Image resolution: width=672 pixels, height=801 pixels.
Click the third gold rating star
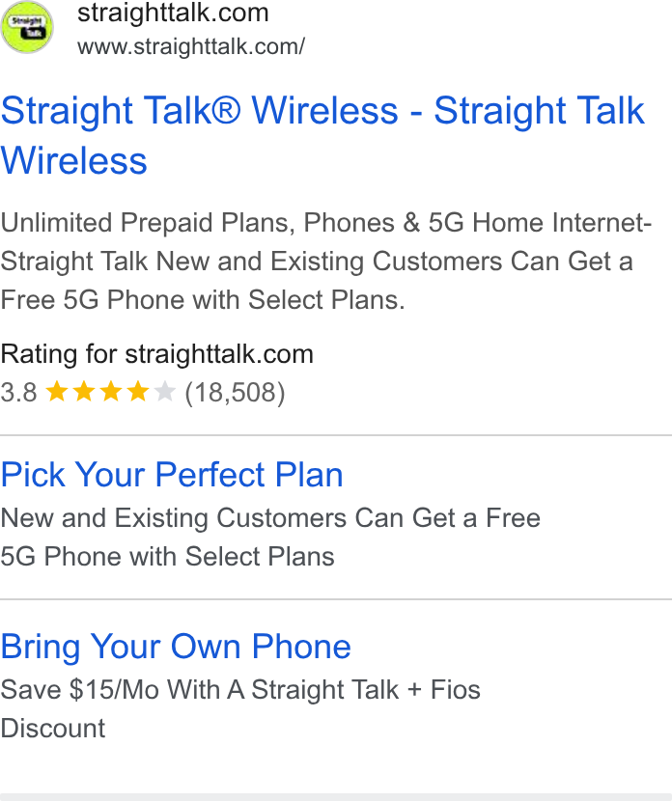(111, 393)
